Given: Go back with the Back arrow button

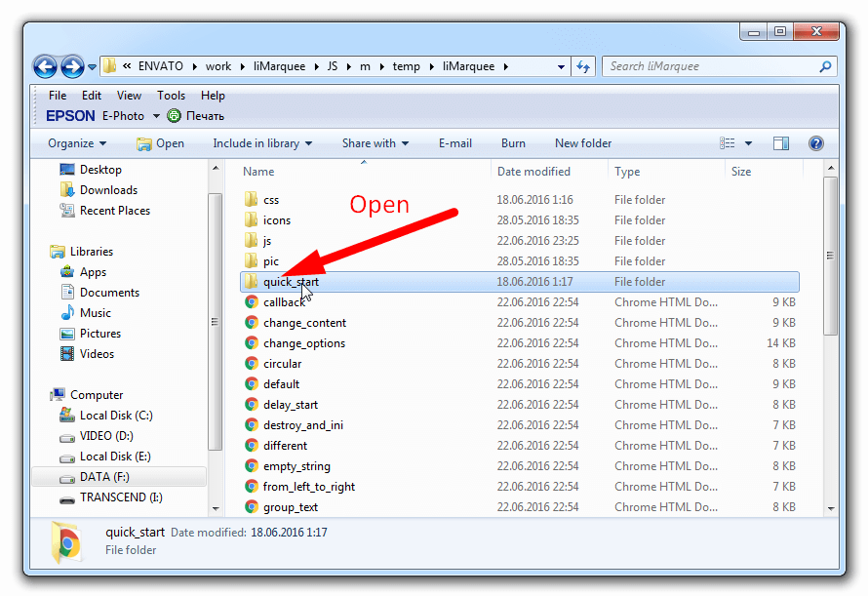Looking at the screenshot, I should click(45, 67).
